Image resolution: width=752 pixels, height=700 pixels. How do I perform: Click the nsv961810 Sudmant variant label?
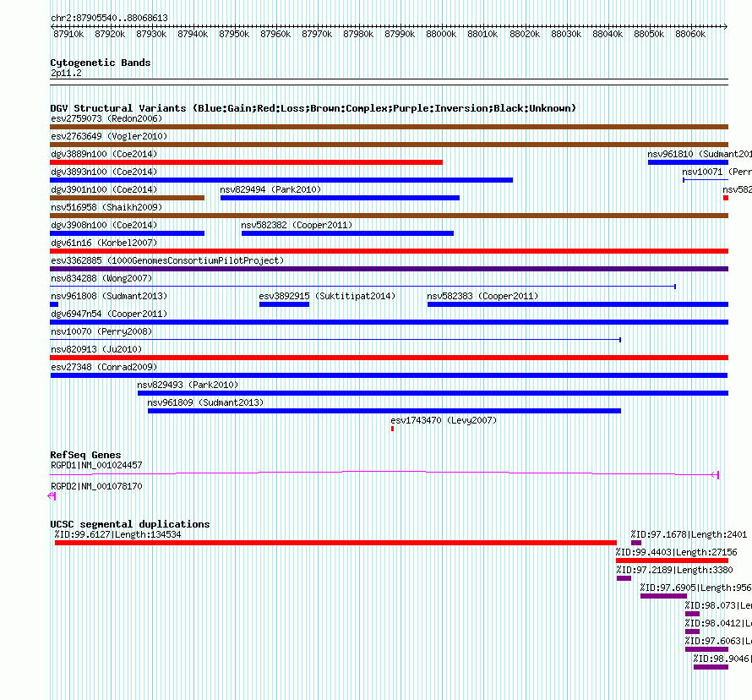[x=700, y=154]
